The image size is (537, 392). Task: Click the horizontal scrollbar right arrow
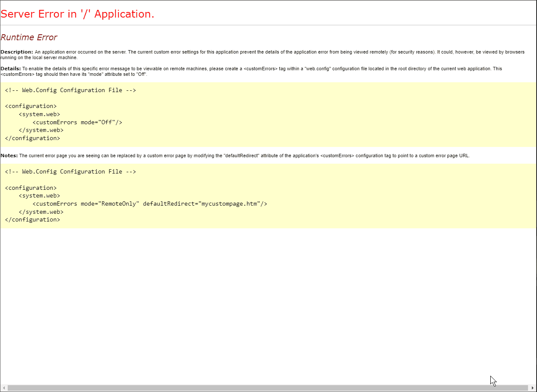533,388
